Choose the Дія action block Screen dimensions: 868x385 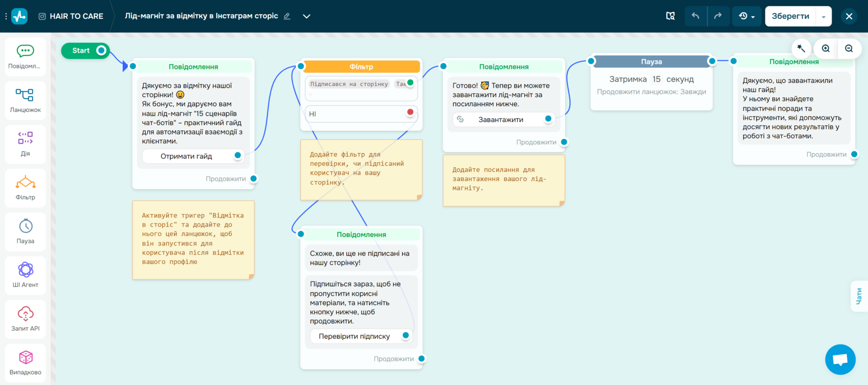coord(25,144)
